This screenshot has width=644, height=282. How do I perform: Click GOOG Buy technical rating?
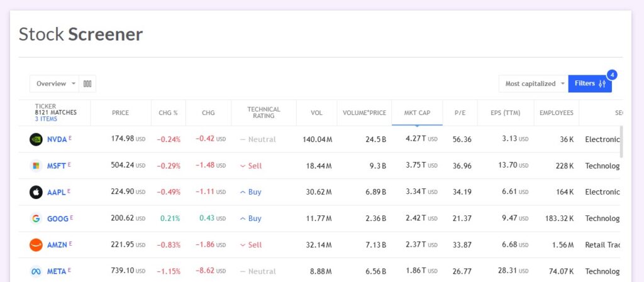tap(250, 219)
